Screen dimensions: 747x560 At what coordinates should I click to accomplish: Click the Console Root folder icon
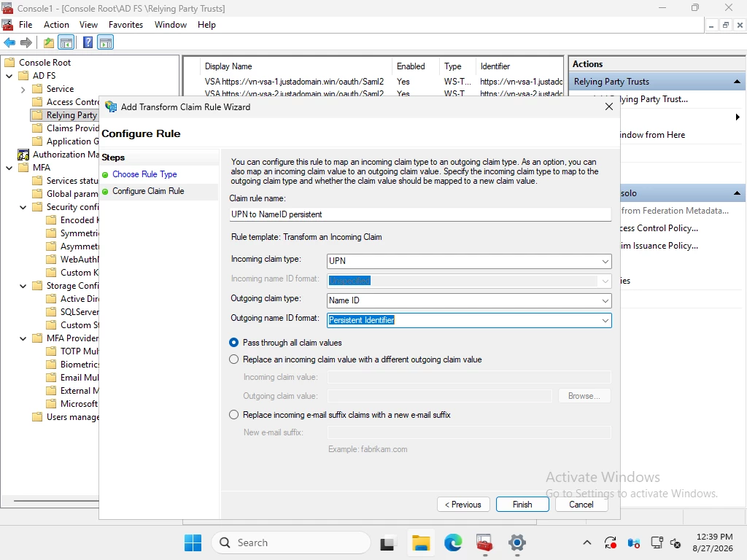(x=10, y=63)
